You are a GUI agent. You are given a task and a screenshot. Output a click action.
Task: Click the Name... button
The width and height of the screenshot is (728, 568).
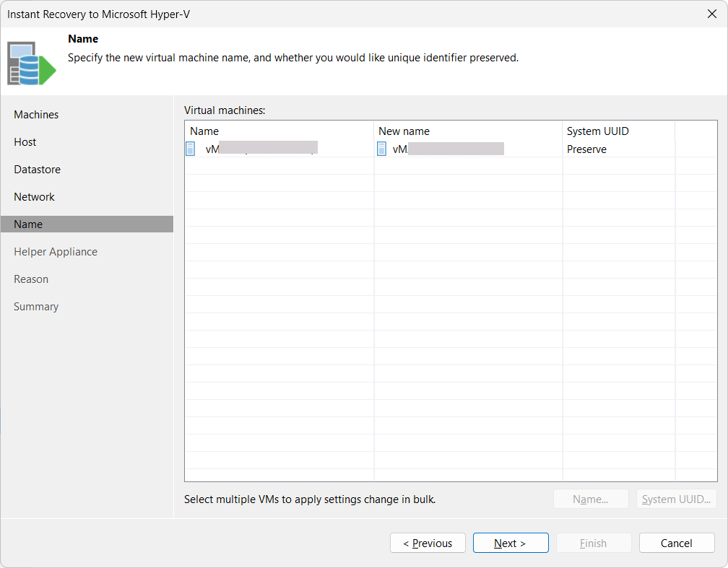pyautogui.click(x=591, y=499)
